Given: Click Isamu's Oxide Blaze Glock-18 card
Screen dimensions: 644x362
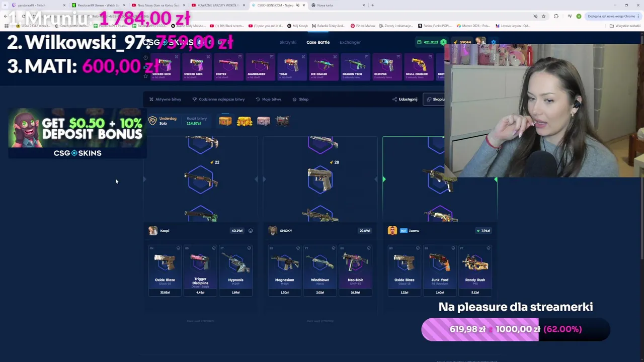Looking at the screenshot, I should (404, 270).
